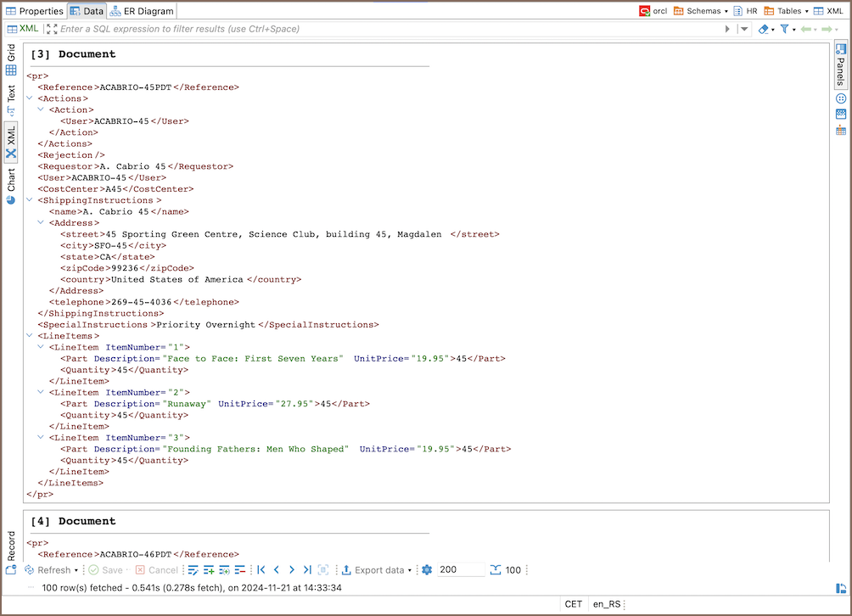Go to the first row

(x=261, y=570)
